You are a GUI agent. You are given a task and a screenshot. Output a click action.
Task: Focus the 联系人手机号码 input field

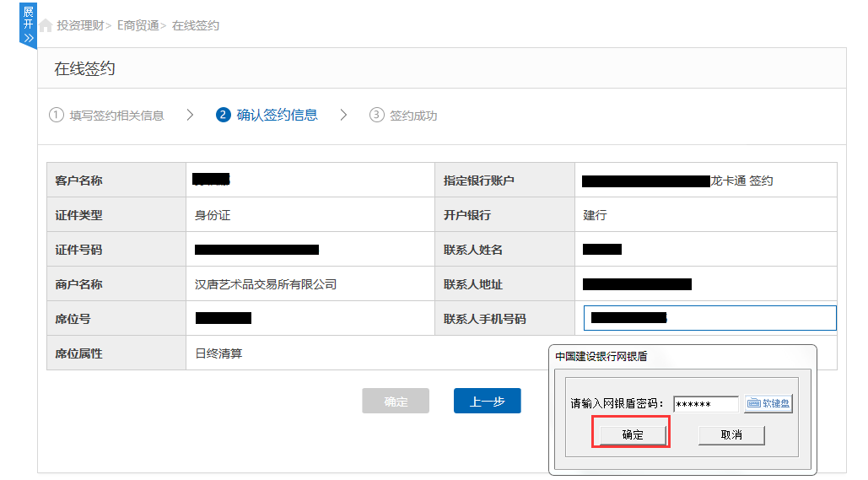(709, 318)
